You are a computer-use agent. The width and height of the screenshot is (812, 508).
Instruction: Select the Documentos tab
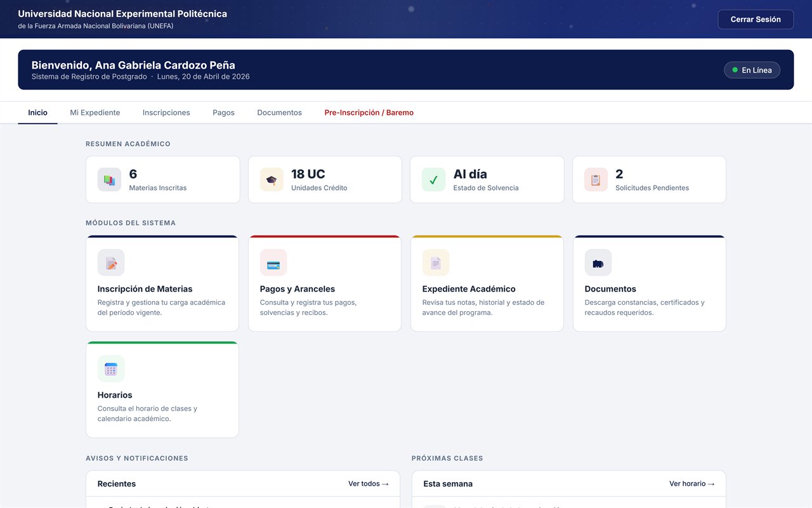coord(279,112)
